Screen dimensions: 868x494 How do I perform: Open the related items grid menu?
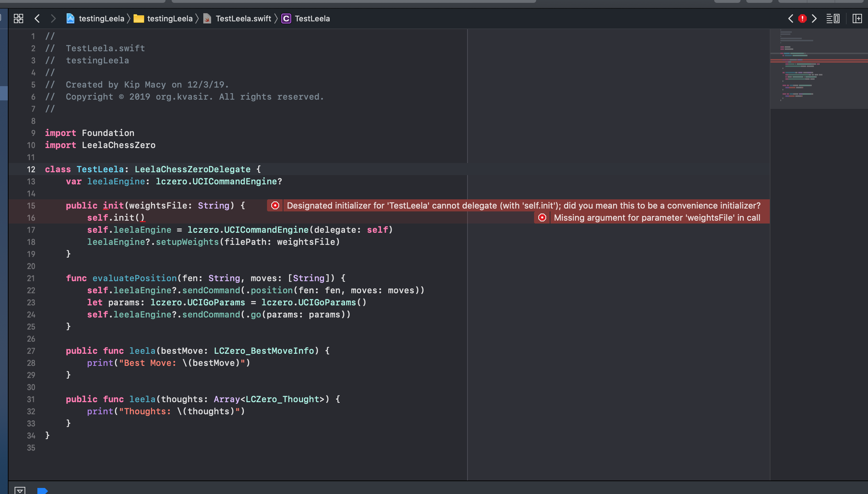(19, 19)
